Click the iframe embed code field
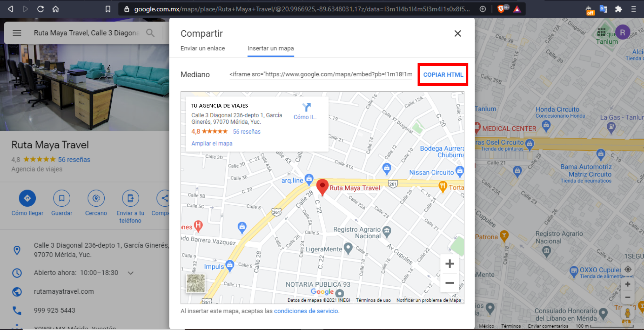 click(x=321, y=74)
